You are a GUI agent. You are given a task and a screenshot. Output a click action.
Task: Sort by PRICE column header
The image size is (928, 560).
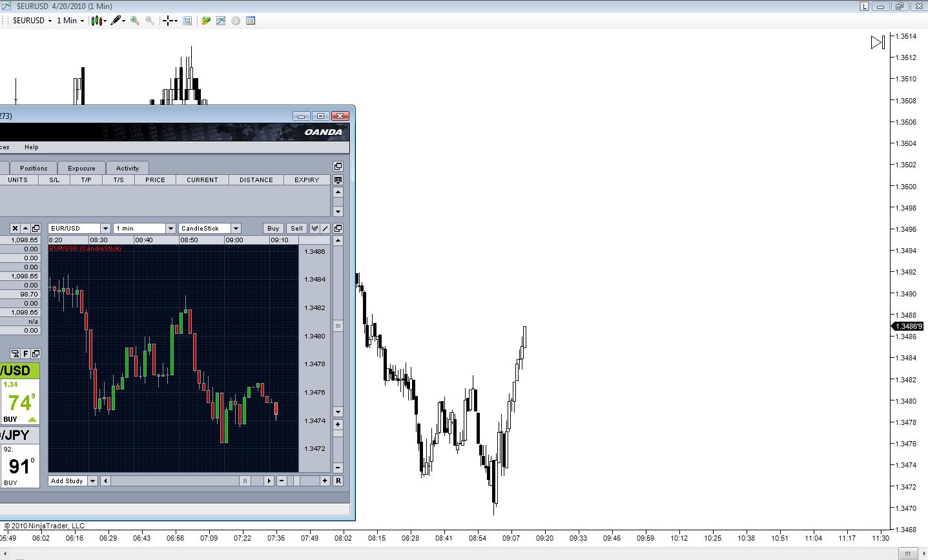[155, 180]
